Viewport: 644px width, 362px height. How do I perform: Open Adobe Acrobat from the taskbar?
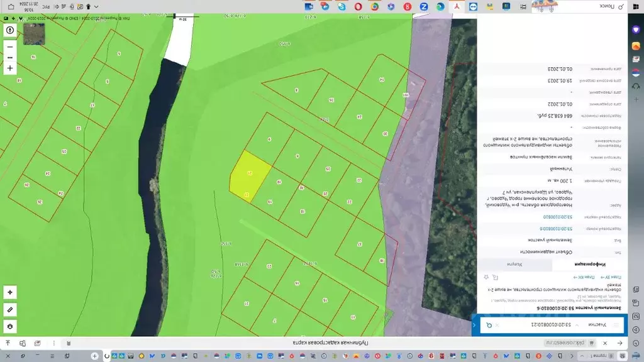(x=457, y=6)
